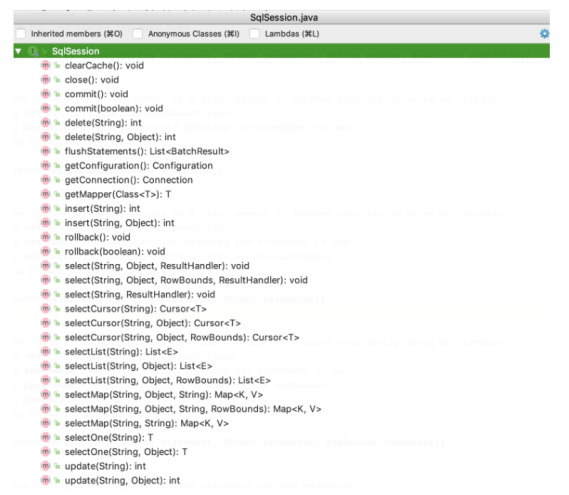Select selectMap(String, String): Map<K, V>
Viewport: 569px width, 495px height.
pos(147,423)
